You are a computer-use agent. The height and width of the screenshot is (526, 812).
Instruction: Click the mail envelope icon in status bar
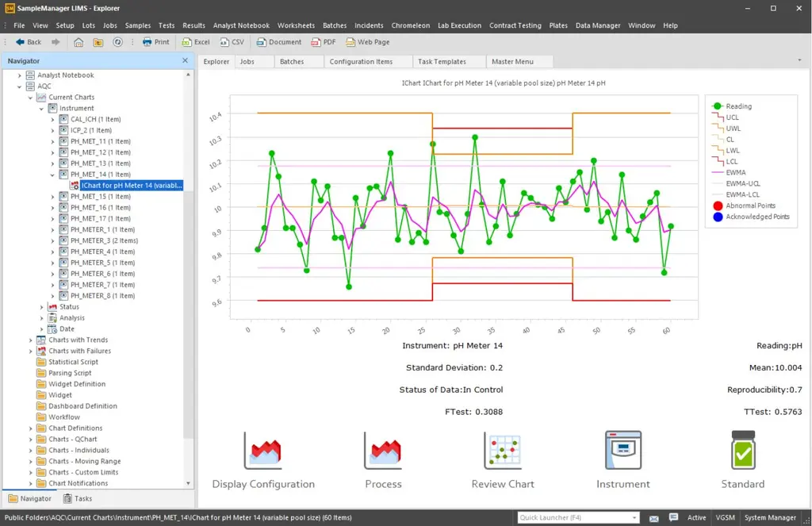652,516
